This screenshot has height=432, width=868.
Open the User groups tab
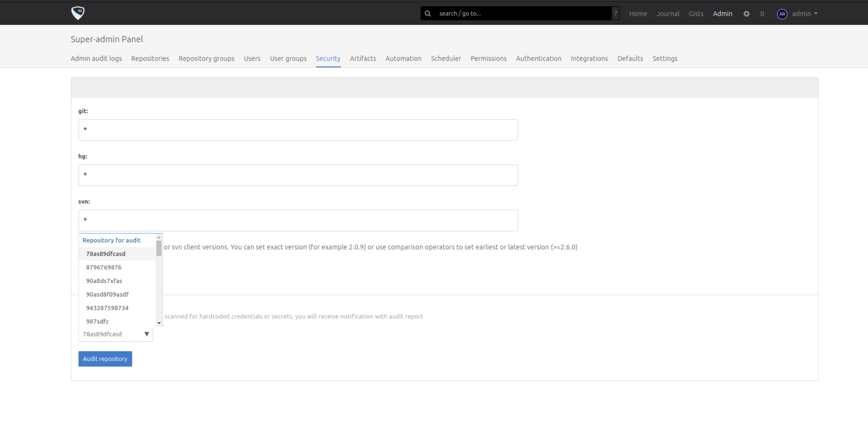click(288, 59)
